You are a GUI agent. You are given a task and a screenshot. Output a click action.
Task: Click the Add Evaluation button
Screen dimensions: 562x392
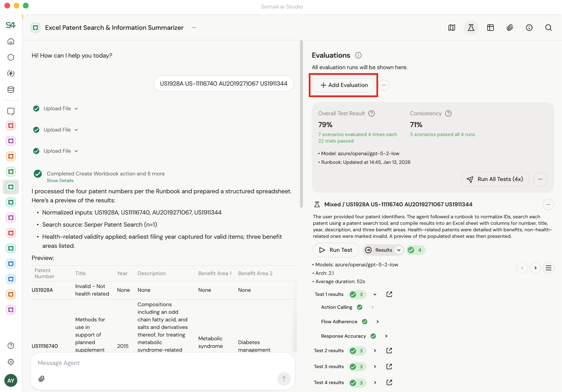[x=343, y=85]
